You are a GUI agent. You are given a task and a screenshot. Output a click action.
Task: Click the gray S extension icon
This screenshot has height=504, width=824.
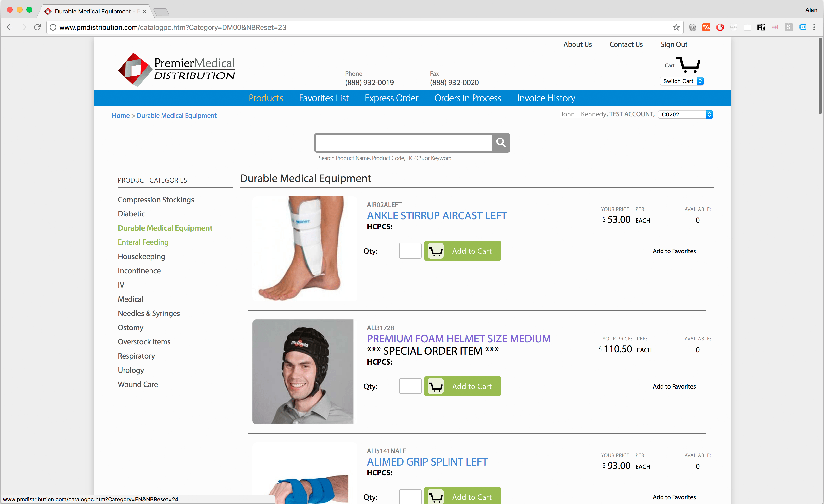pyautogui.click(x=788, y=27)
